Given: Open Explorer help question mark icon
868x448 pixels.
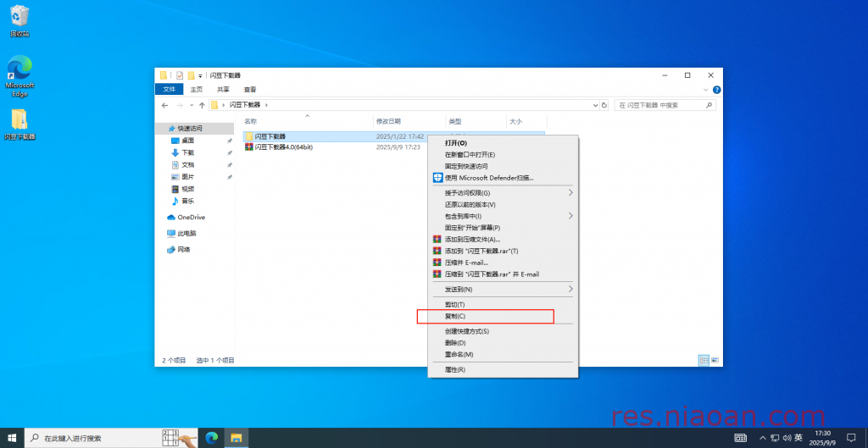Looking at the screenshot, I should pyautogui.click(x=716, y=90).
